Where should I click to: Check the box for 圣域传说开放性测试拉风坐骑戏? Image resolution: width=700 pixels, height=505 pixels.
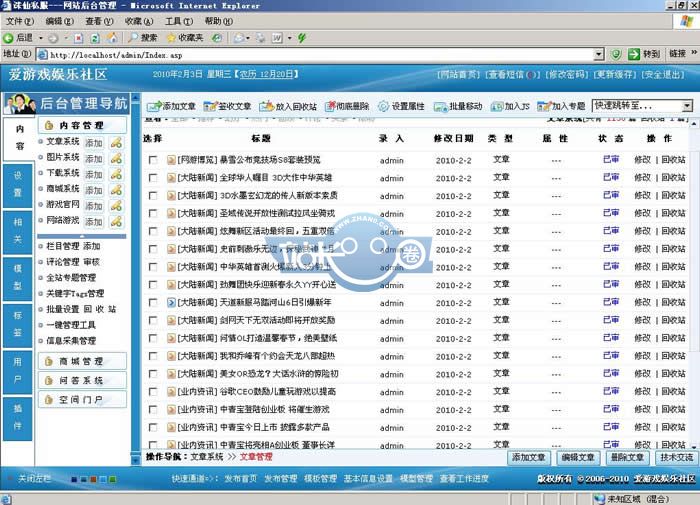coord(153,213)
